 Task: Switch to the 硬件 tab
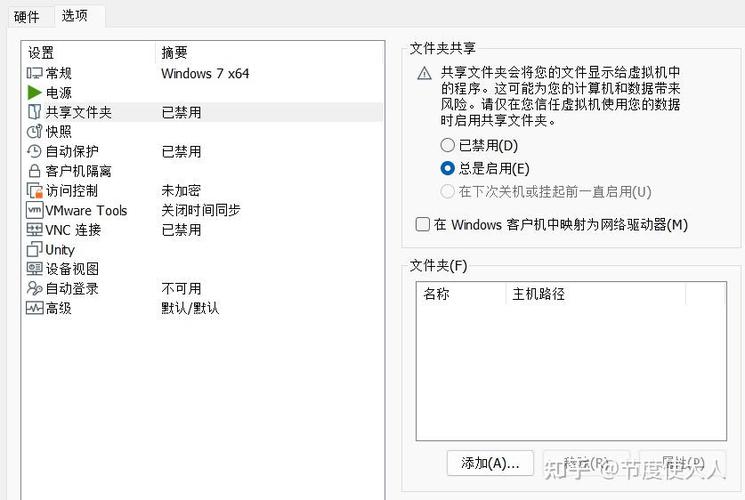point(27,17)
